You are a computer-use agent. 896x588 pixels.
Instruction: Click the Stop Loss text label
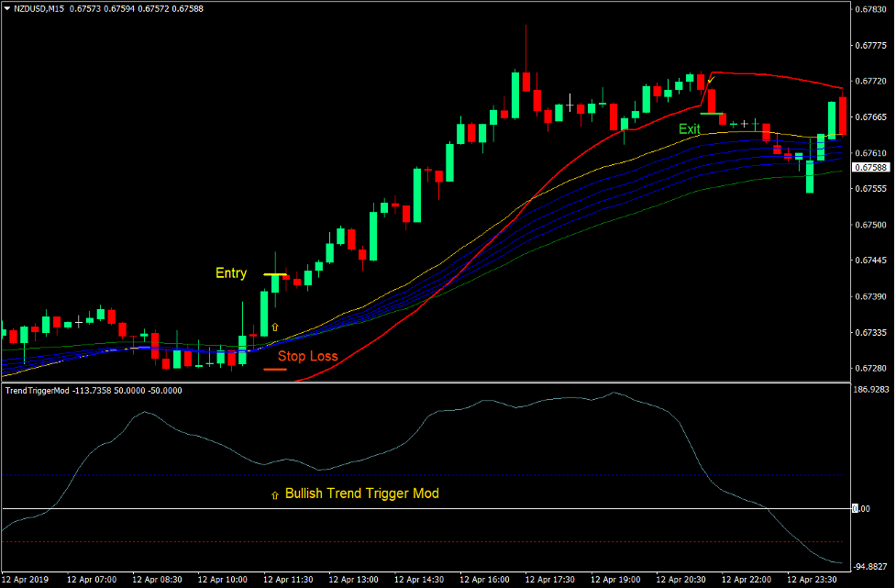click(x=307, y=356)
